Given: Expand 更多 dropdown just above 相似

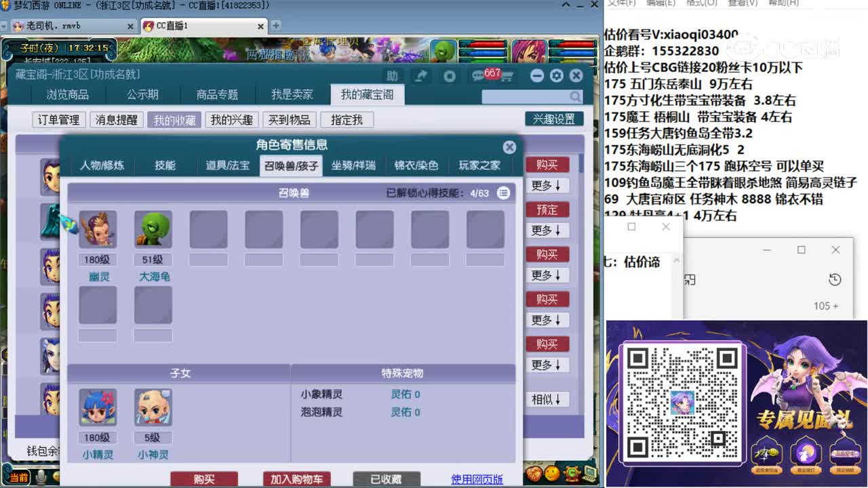Looking at the screenshot, I should [547, 365].
